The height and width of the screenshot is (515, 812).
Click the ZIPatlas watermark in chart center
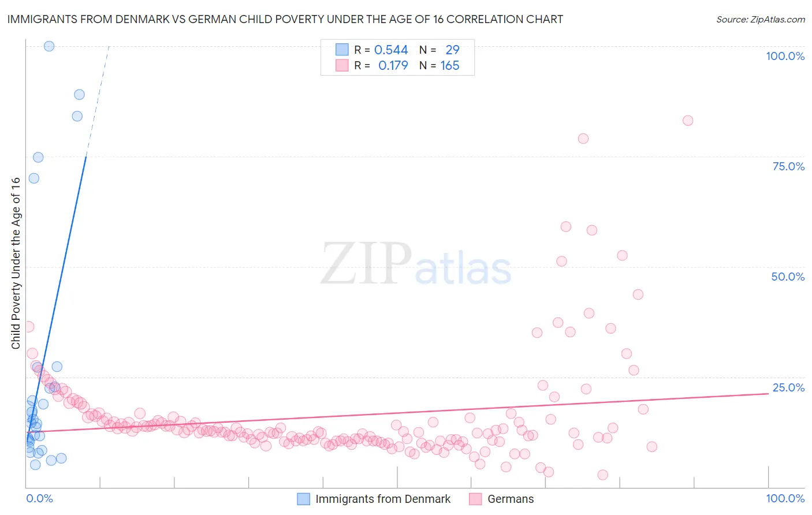click(x=416, y=264)
